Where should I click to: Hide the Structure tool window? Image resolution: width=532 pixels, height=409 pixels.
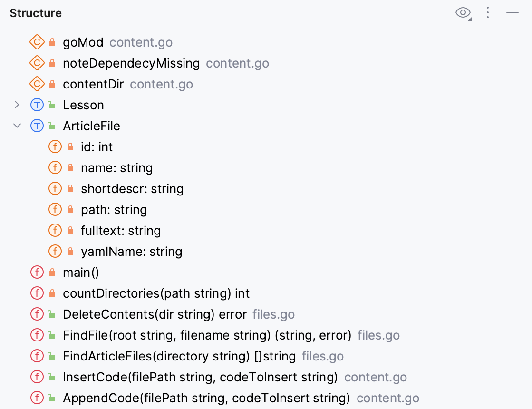(x=513, y=13)
